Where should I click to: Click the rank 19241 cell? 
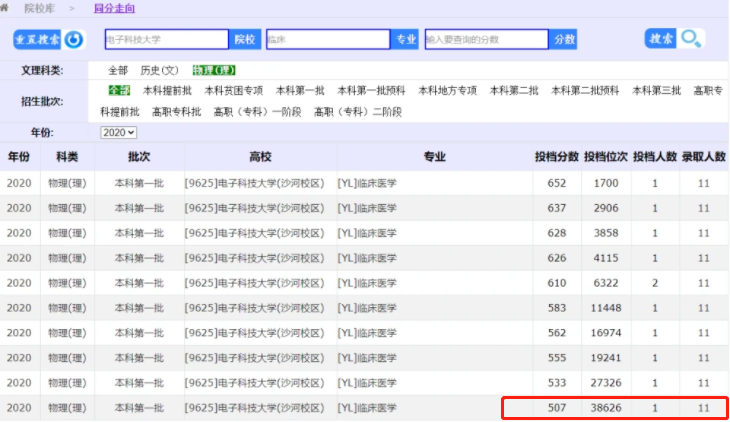click(x=606, y=358)
